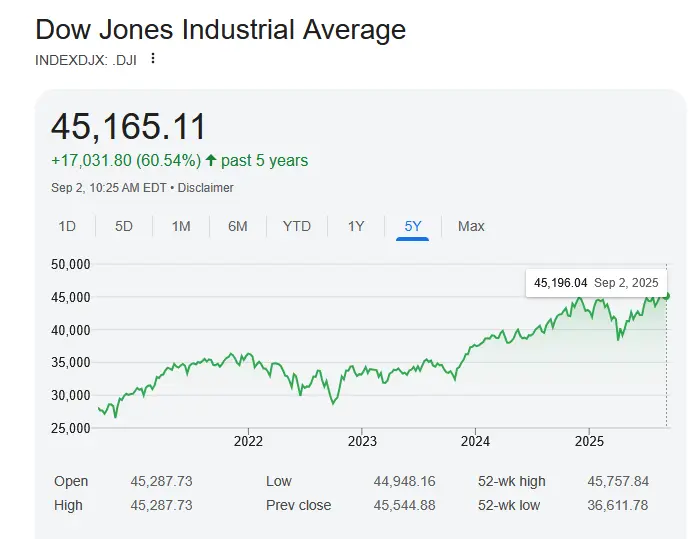Click the active 5Y tab

tap(413, 226)
